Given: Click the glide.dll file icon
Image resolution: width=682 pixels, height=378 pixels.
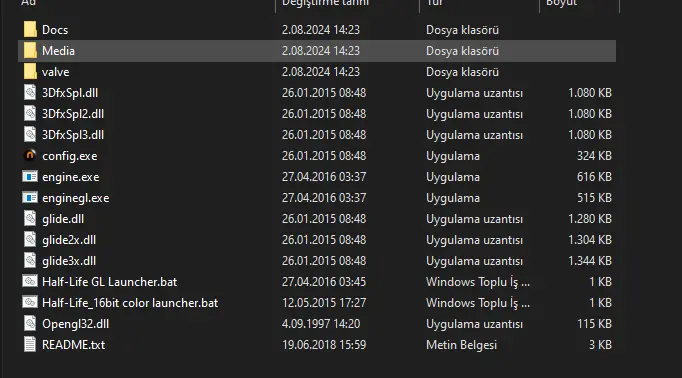Looking at the screenshot, I should (30, 218).
